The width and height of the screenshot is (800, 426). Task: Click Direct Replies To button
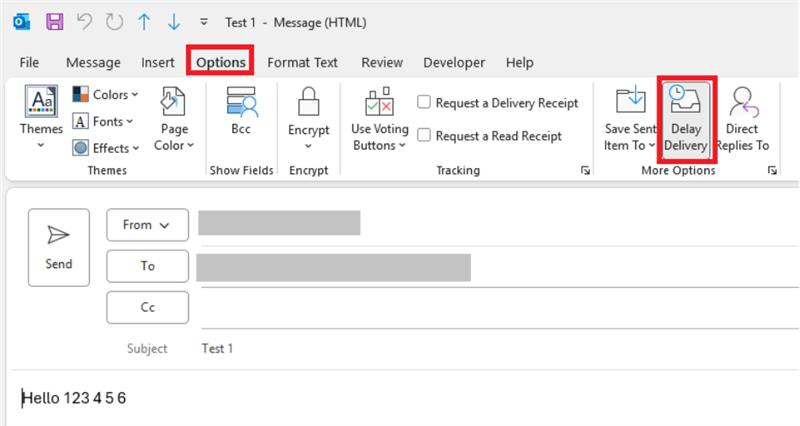(742, 119)
